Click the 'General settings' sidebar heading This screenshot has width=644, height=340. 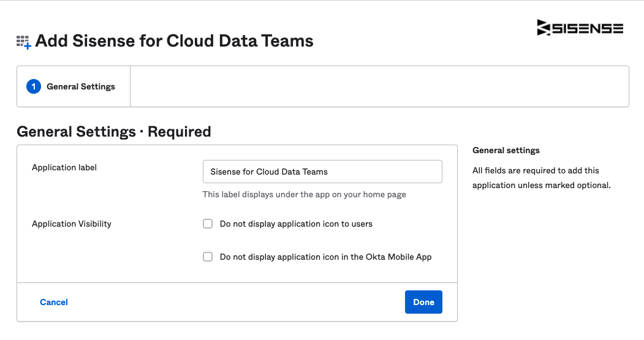point(506,150)
